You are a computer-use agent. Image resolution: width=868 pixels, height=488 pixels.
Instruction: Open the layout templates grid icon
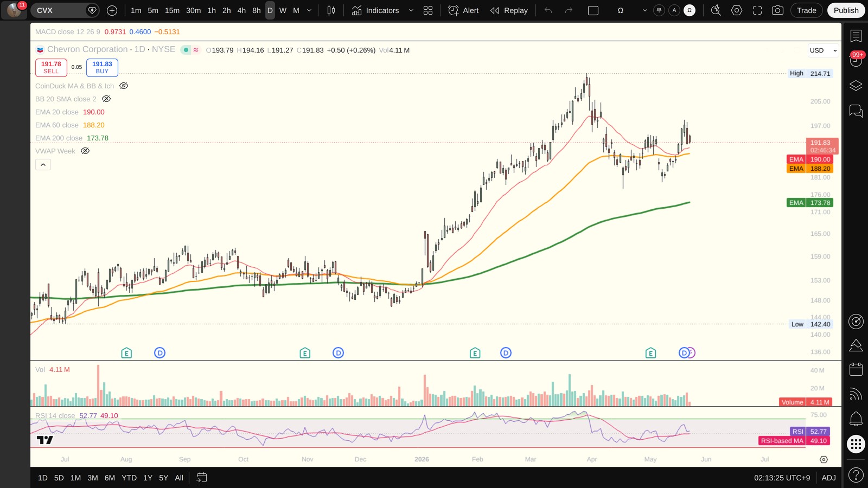point(428,10)
